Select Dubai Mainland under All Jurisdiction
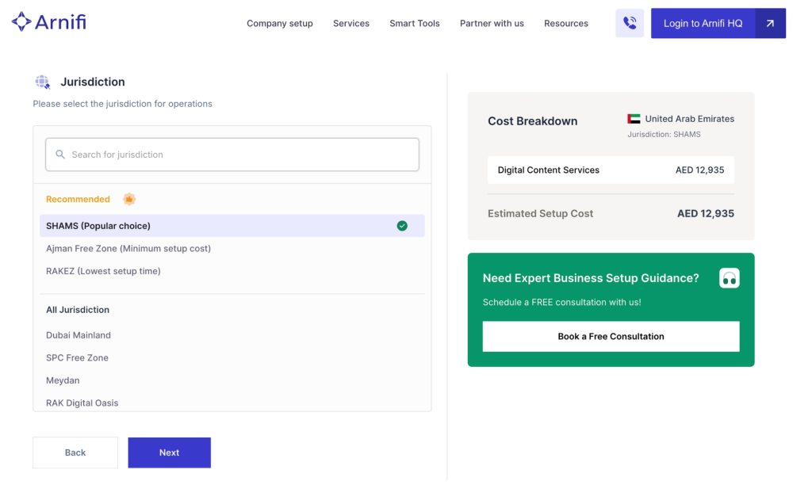The image size is (812, 504). tap(78, 335)
